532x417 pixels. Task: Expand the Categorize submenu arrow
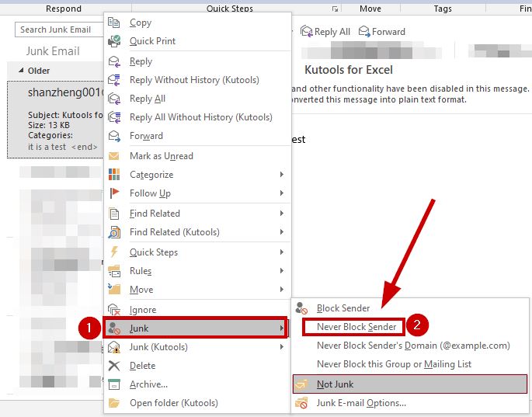coord(282,175)
